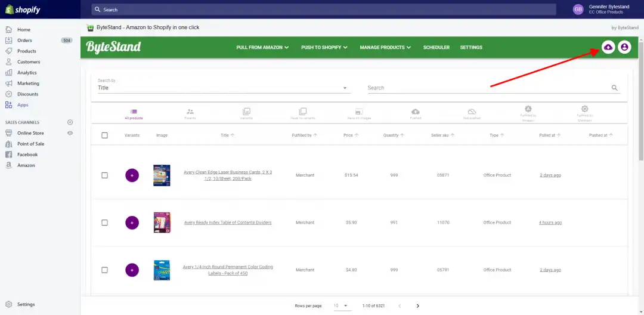Click the Avery Ready Index Dividers product thumbnail
This screenshot has height=315, width=644.
[x=162, y=223]
